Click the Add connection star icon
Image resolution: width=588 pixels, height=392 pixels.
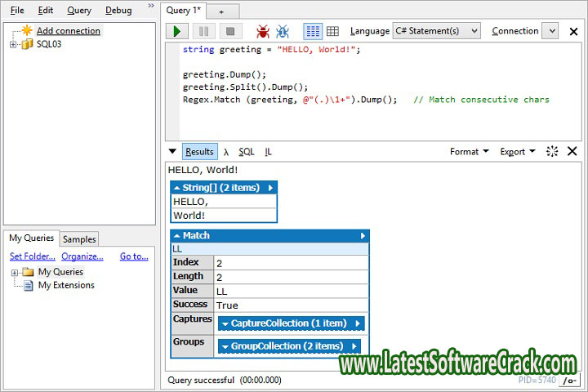point(27,30)
